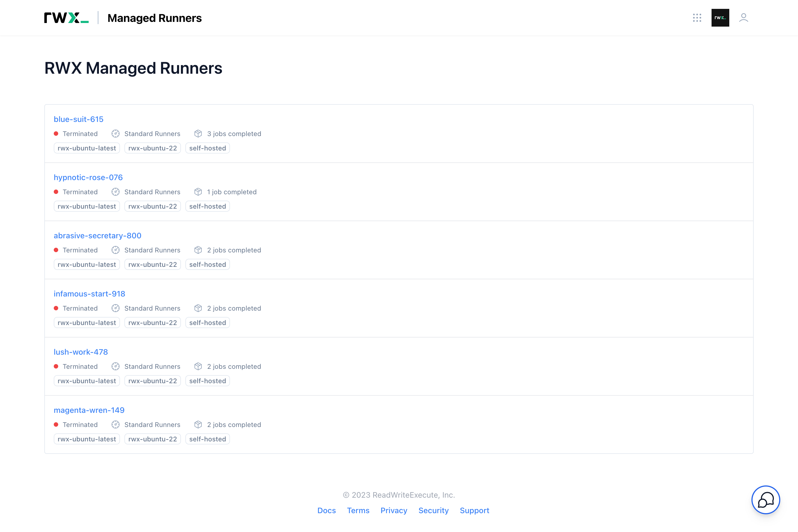
Task: Click the jobs box icon for lush-work-478
Action: point(198,366)
